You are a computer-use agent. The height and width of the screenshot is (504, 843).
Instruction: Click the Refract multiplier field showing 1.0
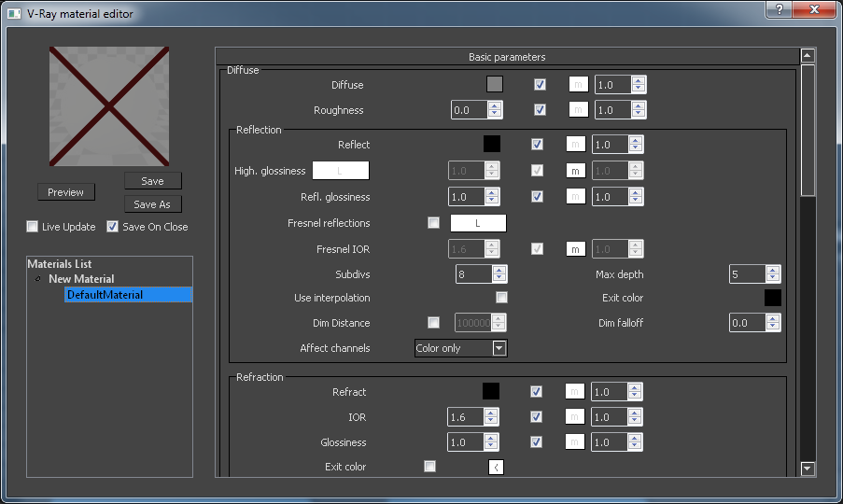610,391
